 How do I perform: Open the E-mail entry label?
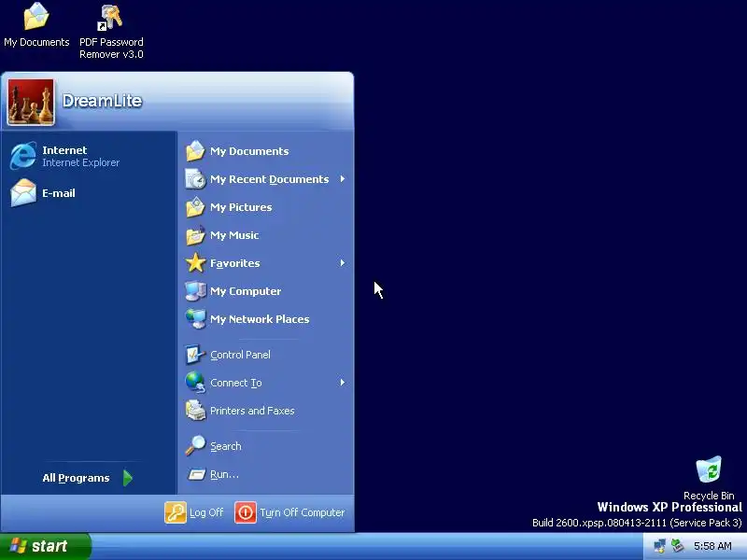[x=59, y=193]
